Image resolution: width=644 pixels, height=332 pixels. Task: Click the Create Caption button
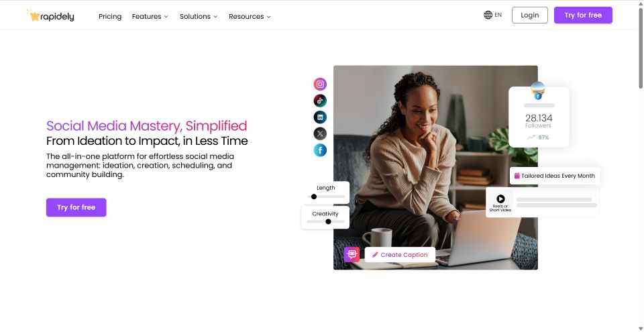pyautogui.click(x=400, y=255)
